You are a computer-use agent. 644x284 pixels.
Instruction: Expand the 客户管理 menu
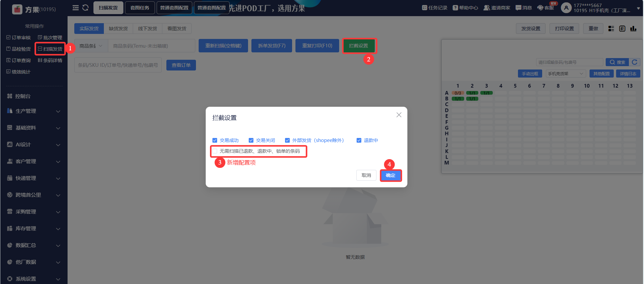coord(34,161)
